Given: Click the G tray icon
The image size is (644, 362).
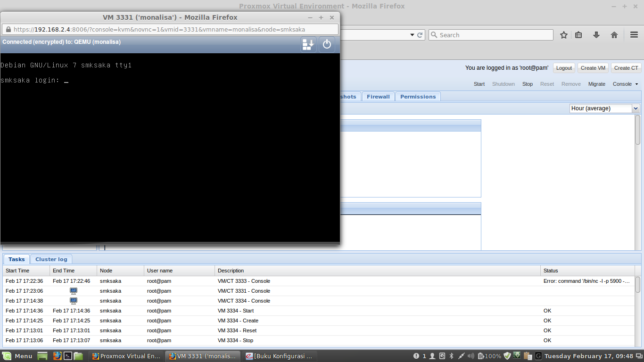Looking at the screenshot, I should [538, 356].
